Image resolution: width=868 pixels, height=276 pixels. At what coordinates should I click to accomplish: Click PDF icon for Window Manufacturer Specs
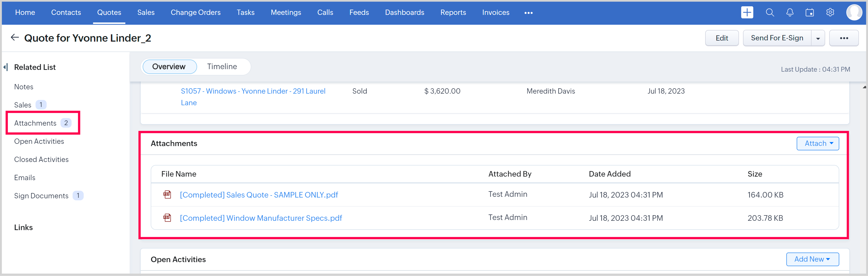coord(167,218)
